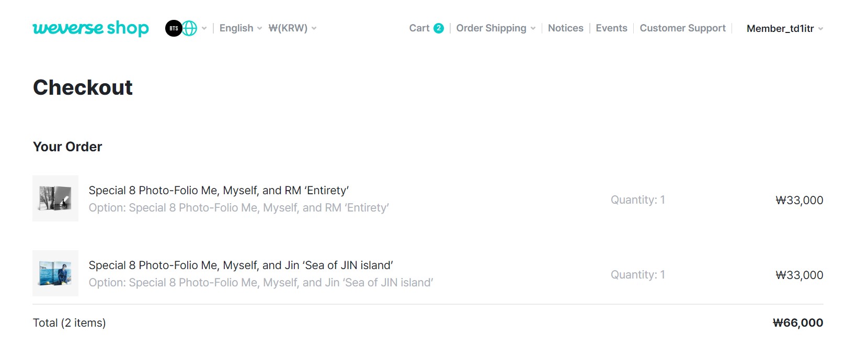868x345 pixels.
Task: Open Customer Support
Action: [682, 28]
